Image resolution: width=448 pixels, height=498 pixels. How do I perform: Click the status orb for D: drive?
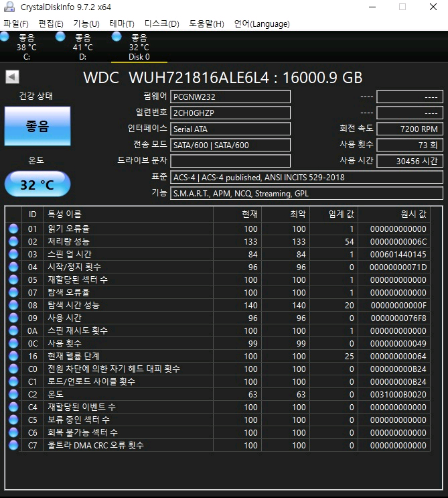60,37
